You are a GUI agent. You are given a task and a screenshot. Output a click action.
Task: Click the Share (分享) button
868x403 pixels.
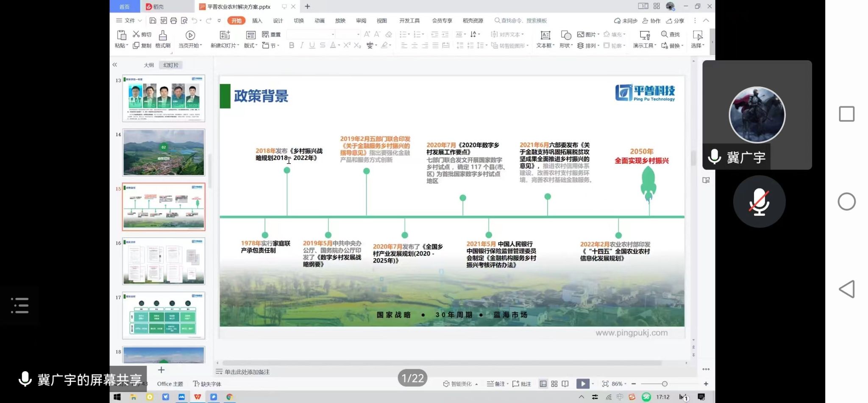675,21
